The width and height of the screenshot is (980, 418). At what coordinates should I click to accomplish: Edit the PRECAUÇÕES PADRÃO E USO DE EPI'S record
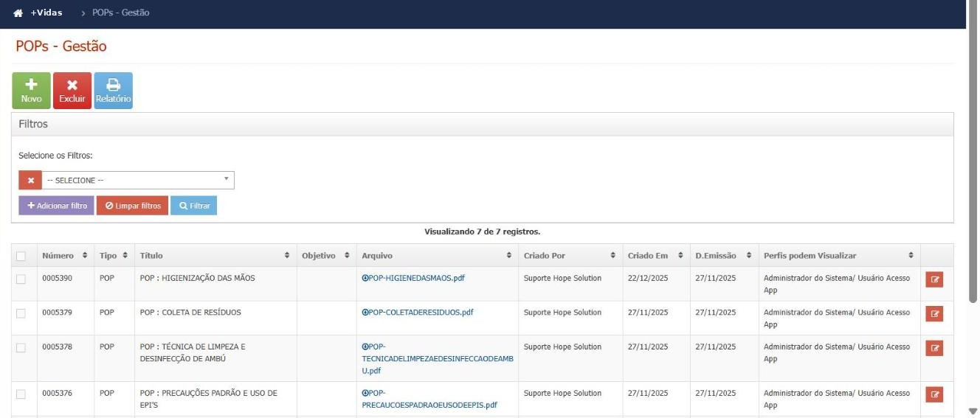[x=934, y=395]
